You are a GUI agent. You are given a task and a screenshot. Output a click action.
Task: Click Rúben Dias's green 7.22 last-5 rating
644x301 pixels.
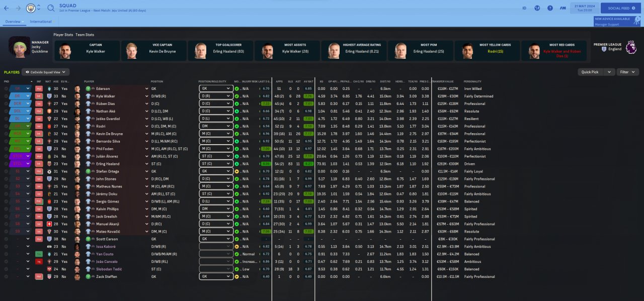pos(267,104)
